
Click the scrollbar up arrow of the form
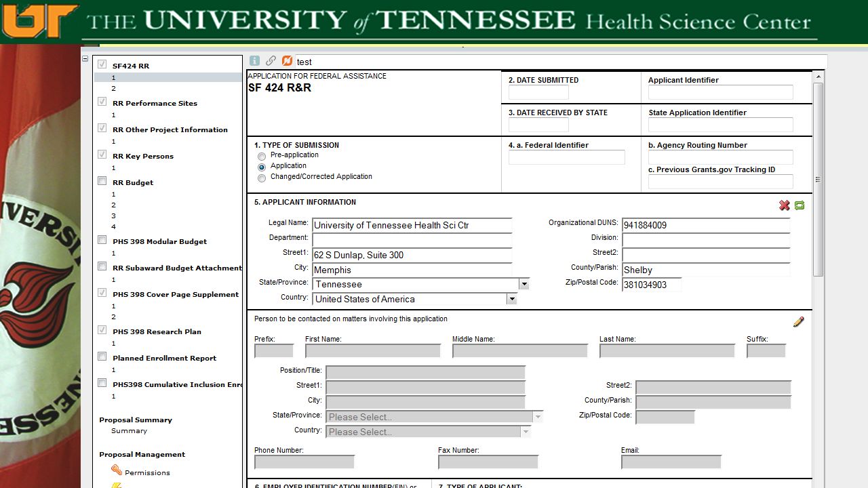818,77
